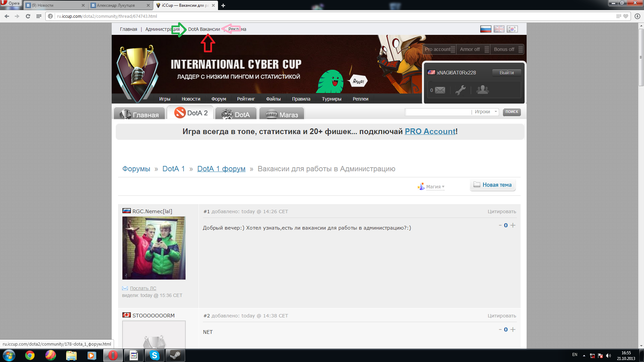Click the player search input field
Screen dimensions: 644x362
(x=438, y=112)
